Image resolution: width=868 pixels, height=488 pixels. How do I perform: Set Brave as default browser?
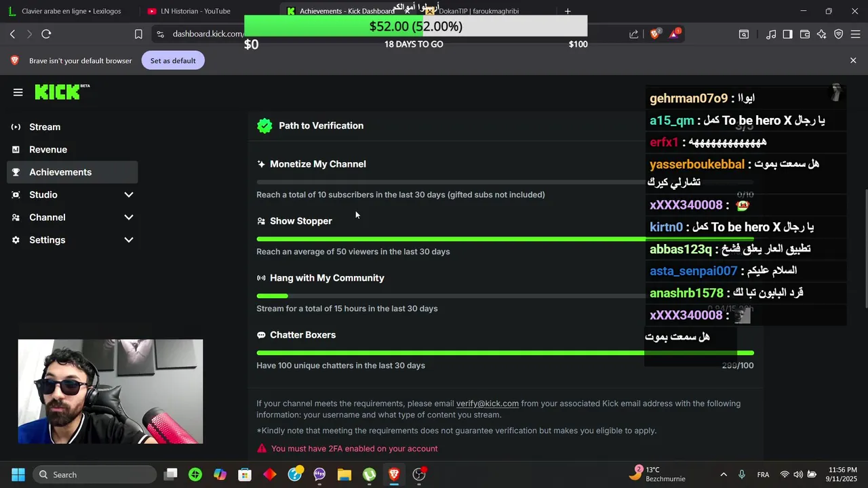click(173, 60)
